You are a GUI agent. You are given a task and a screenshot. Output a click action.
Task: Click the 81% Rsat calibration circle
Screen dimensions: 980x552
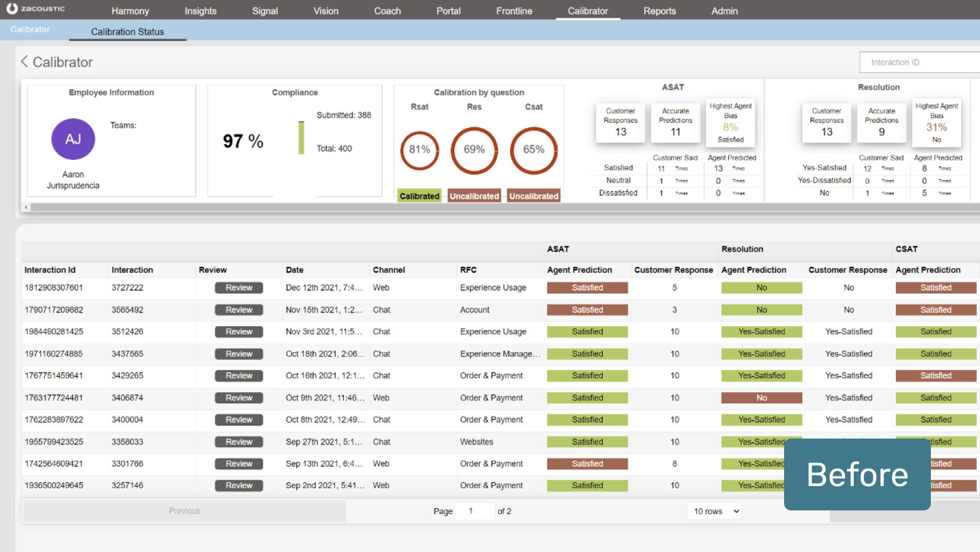[x=419, y=150]
